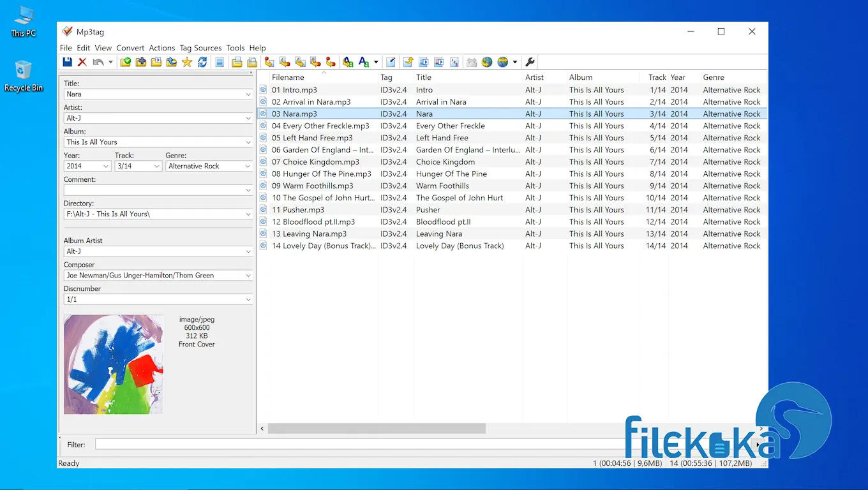The height and width of the screenshot is (490, 868).
Task: Select the row 05 Left Hand Free.mp3
Action: [x=512, y=138]
